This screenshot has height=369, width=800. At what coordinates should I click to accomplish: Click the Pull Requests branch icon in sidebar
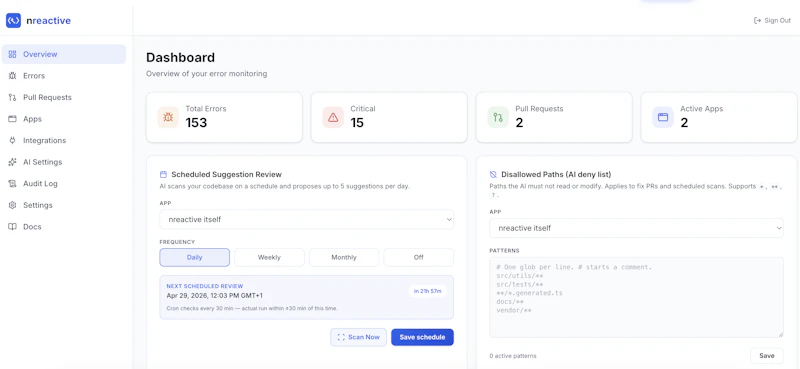pos(13,97)
